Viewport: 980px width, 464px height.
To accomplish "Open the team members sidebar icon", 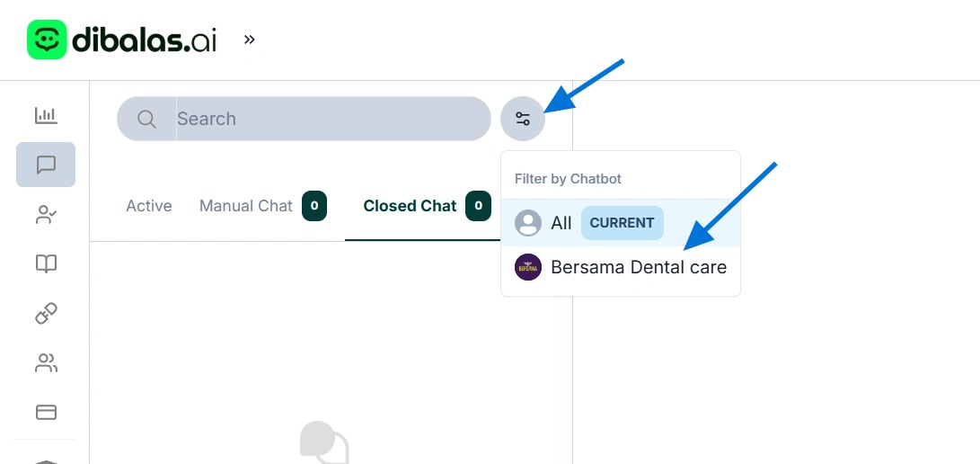I will click(x=46, y=362).
